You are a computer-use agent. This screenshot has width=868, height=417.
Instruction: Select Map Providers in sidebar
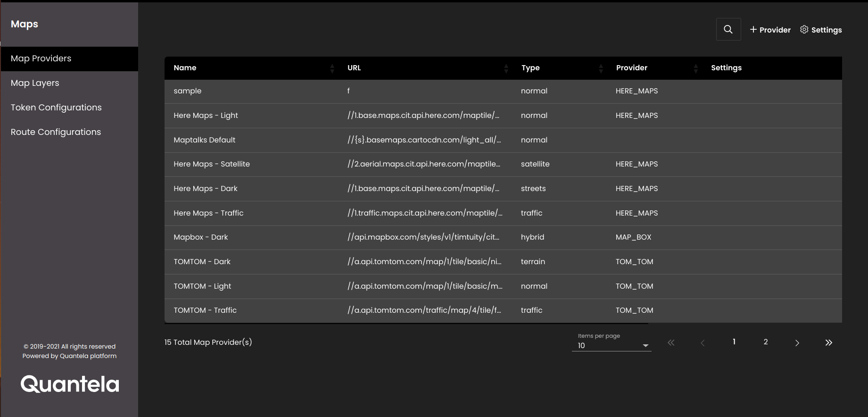(x=69, y=58)
